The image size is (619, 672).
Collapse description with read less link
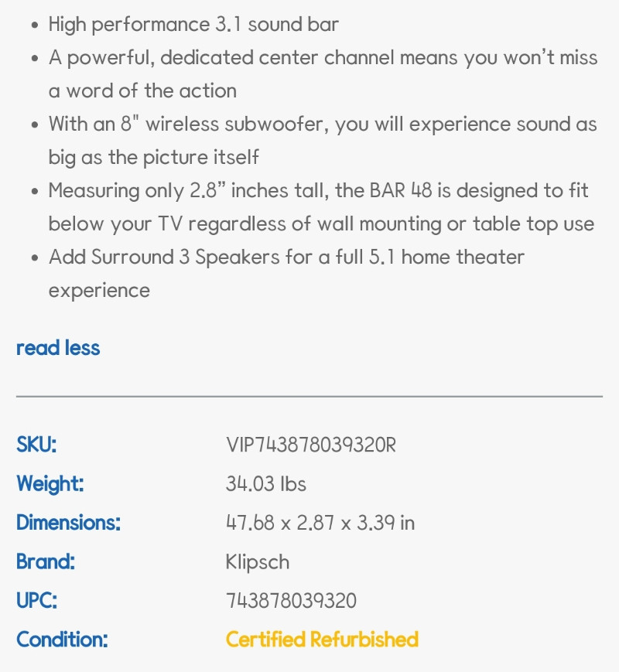[x=58, y=347]
